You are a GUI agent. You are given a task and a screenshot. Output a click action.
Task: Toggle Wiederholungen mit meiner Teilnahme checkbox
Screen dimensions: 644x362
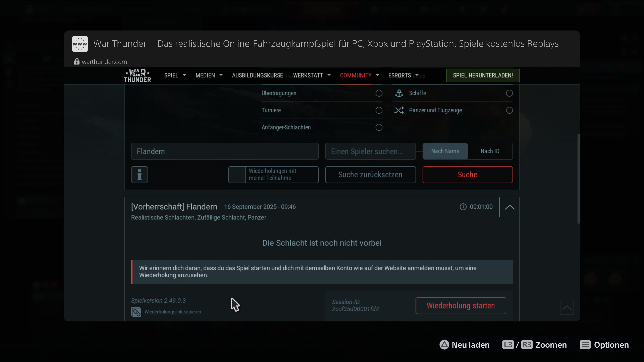coord(237,175)
